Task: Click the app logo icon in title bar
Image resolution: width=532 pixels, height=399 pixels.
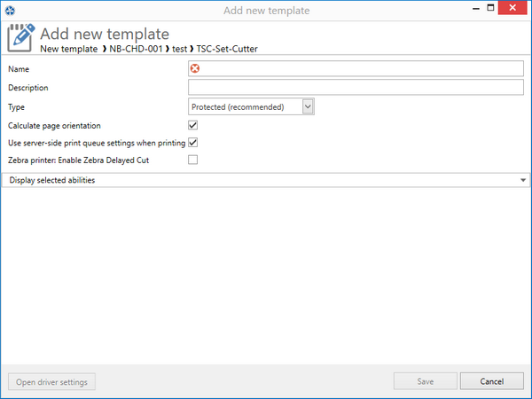Action: (x=10, y=11)
